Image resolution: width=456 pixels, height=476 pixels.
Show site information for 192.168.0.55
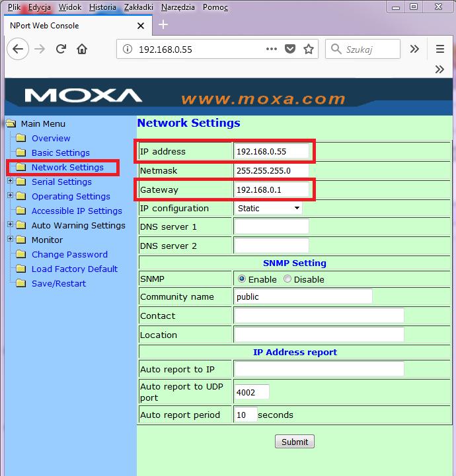point(128,49)
